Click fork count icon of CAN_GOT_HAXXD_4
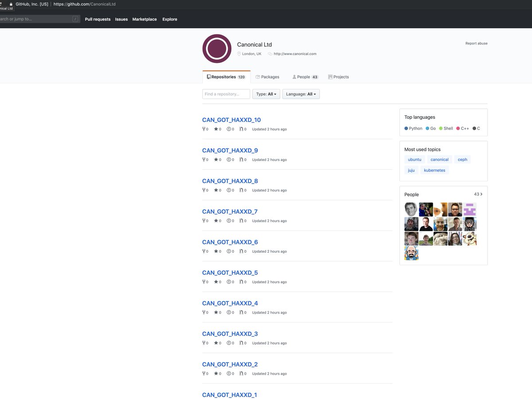Screen dimensions: 532x399 pyautogui.click(x=204, y=313)
